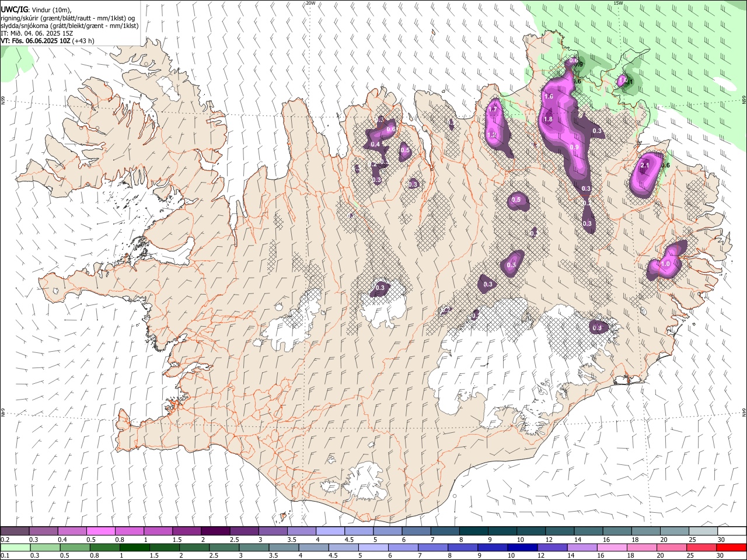747x560 pixels.
Task: Click the white 0.9 value inside the large purple band
Action: [x=574, y=148]
